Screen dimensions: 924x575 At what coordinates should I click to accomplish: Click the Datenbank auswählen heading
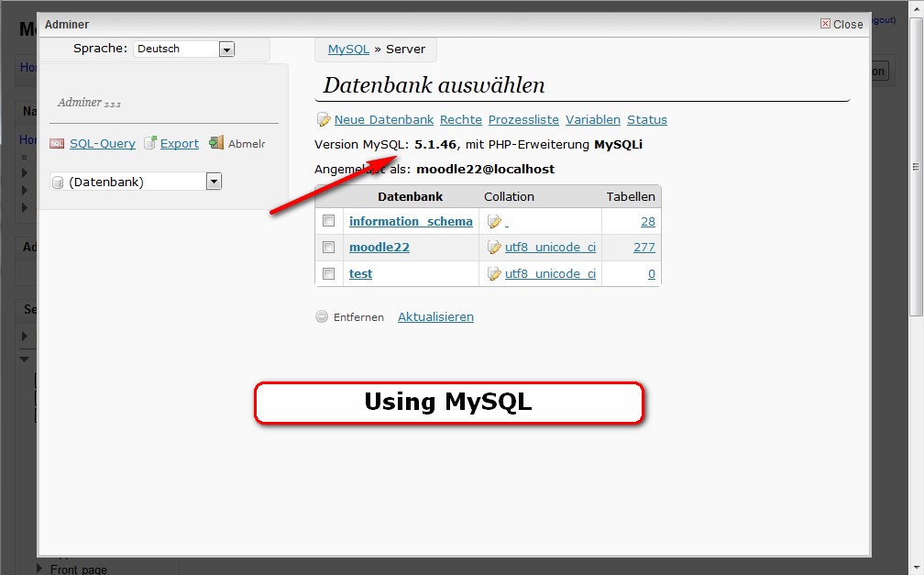point(434,85)
